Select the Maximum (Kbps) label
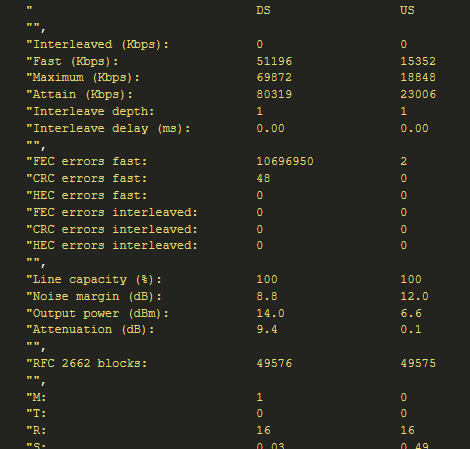Viewport: 470px width, 449px height. click(x=83, y=78)
